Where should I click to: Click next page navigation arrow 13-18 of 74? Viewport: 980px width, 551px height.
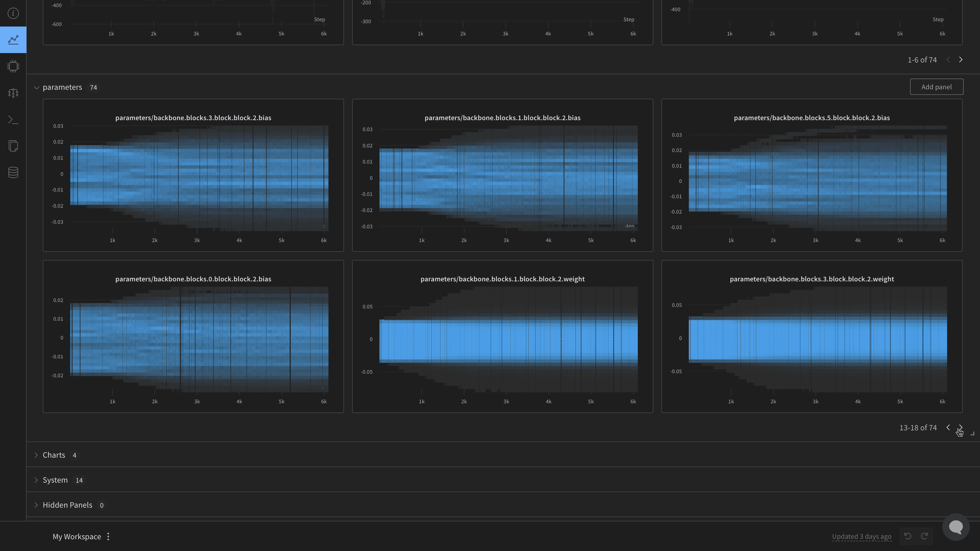coord(961,427)
